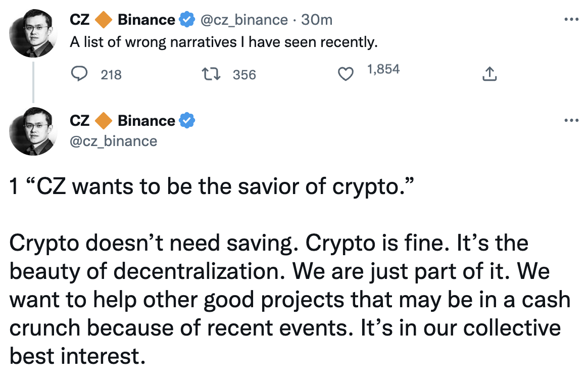Click the orange diamond in second tweet name

tap(104, 121)
